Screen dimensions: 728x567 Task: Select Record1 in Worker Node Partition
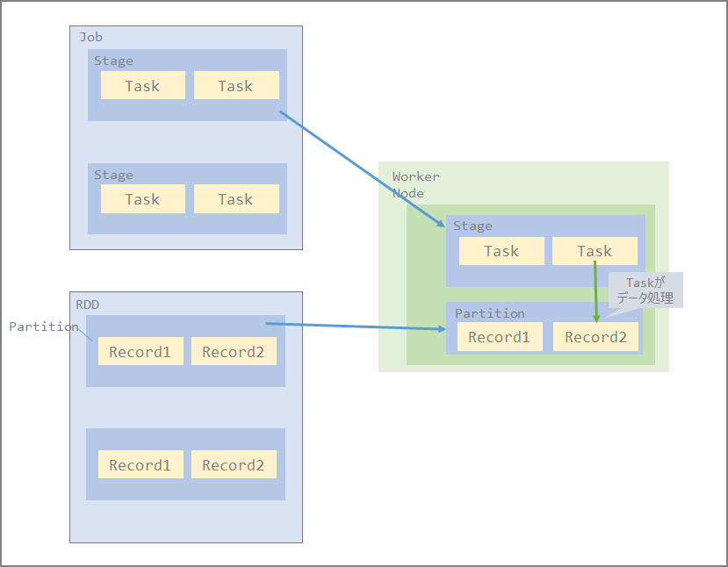pos(499,337)
